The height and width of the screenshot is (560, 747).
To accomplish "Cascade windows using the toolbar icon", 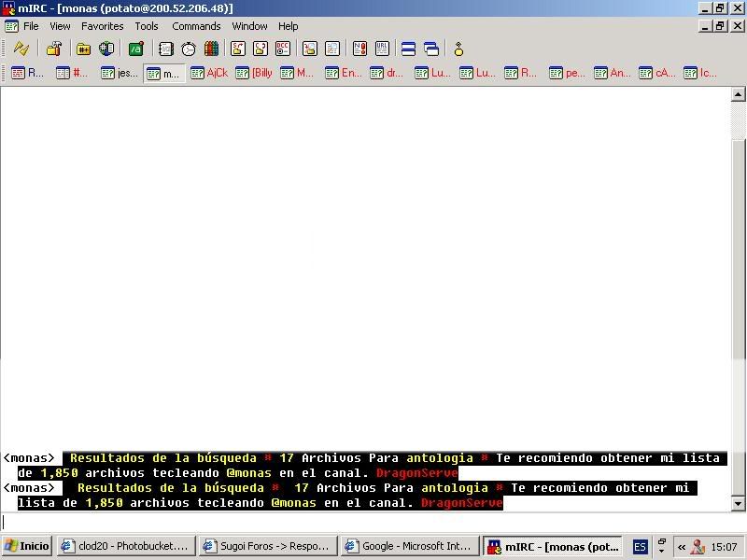I will [x=431, y=49].
